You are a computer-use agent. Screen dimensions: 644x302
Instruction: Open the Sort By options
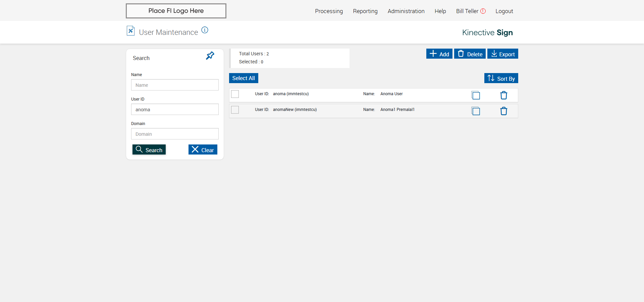click(x=501, y=78)
